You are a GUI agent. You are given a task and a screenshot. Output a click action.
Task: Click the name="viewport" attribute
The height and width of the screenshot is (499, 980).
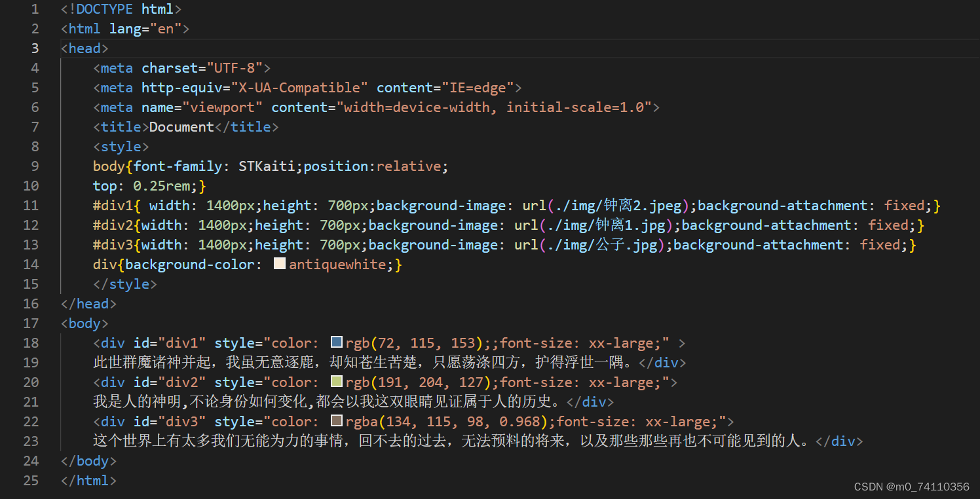[x=202, y=107]
